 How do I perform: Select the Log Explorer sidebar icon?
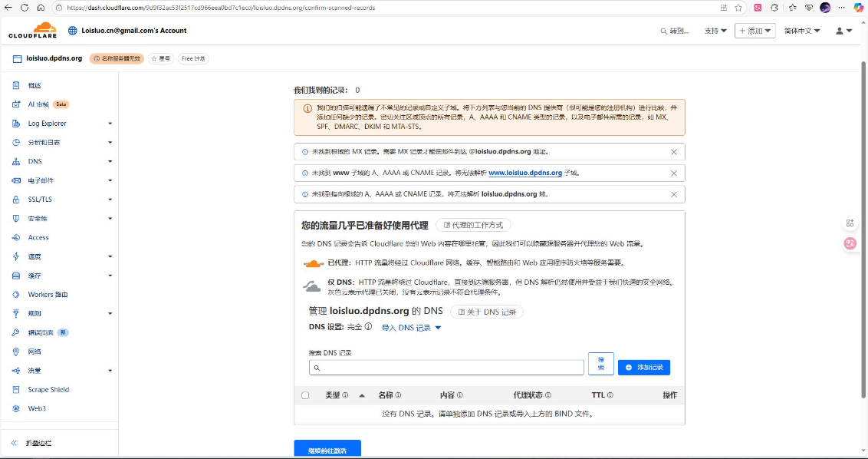click(16, 123)
